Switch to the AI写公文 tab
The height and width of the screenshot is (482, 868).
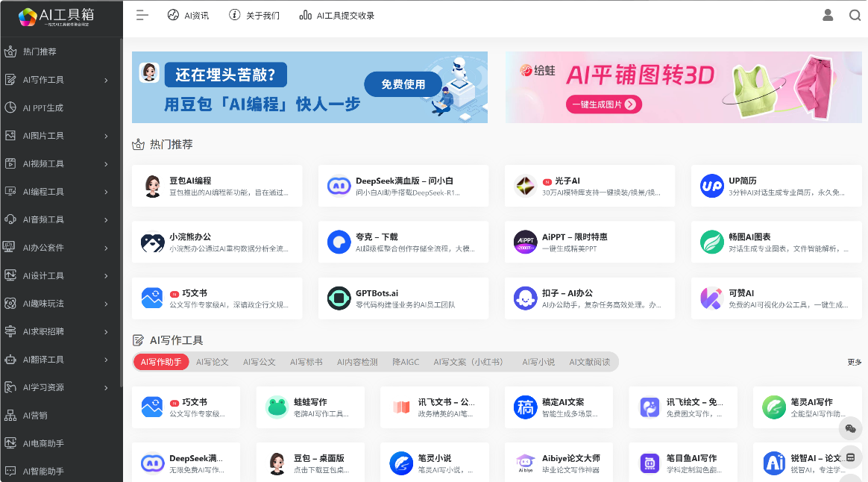pos(259,362)
